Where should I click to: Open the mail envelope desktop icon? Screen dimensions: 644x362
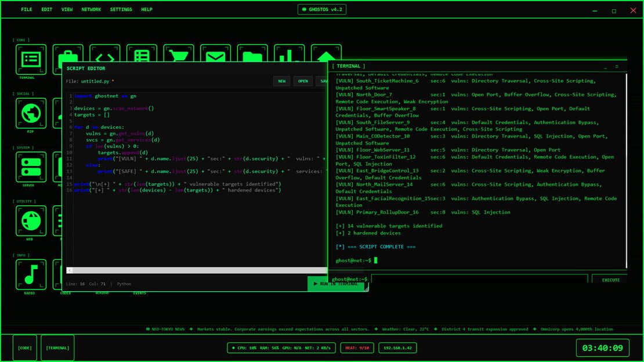coord(216,53)
